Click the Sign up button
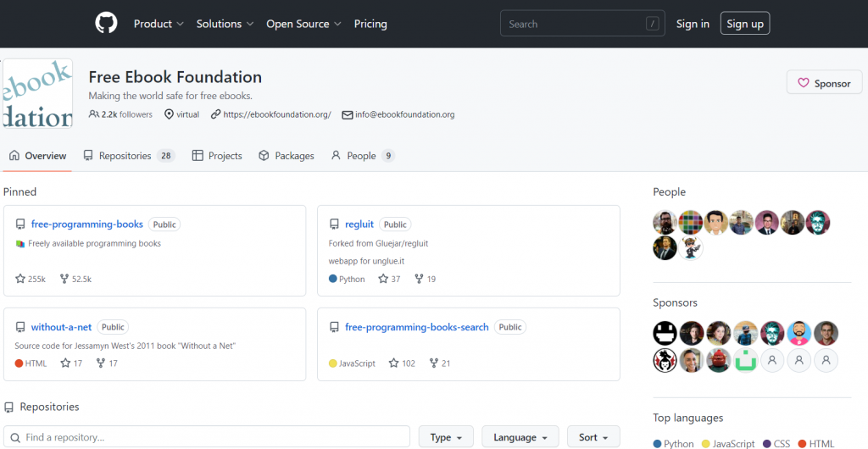The width and height of the screenshot is (868, 449). tap(744, 24)
